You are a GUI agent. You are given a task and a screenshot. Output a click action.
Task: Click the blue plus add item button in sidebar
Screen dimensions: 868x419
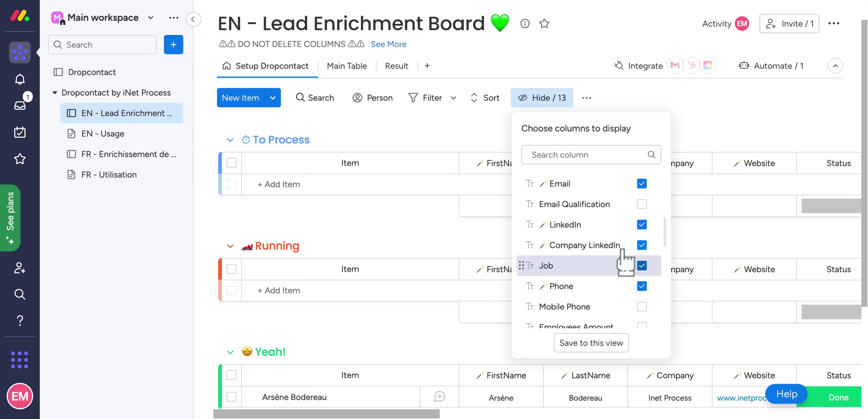tap(173, 45)
